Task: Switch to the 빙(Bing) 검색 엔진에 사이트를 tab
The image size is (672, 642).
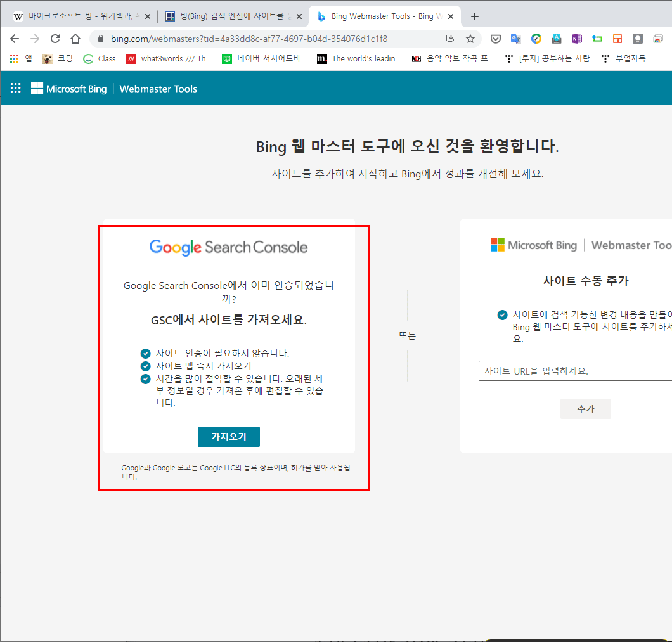Action: point(233,16)
